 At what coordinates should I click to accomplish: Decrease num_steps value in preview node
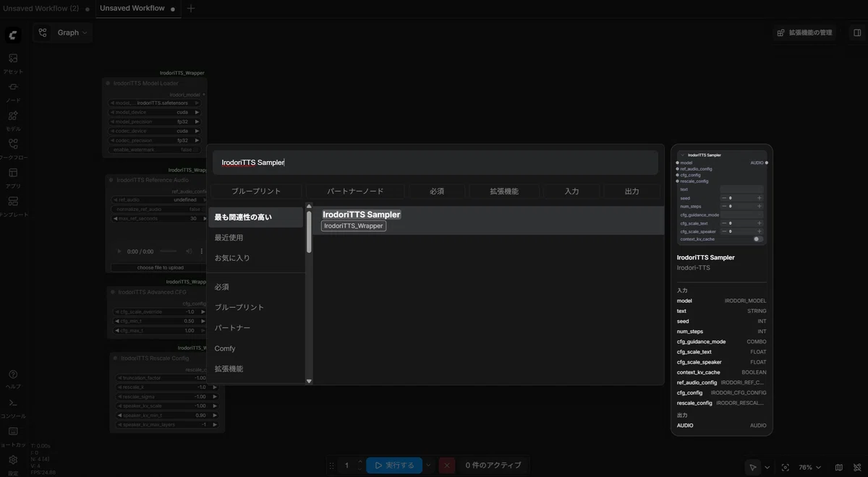724,207
